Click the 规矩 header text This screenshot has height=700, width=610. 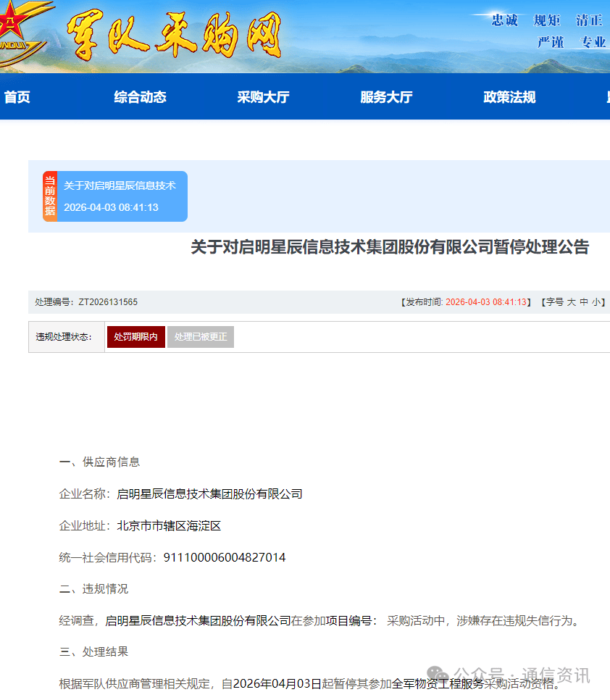[546, 20]
